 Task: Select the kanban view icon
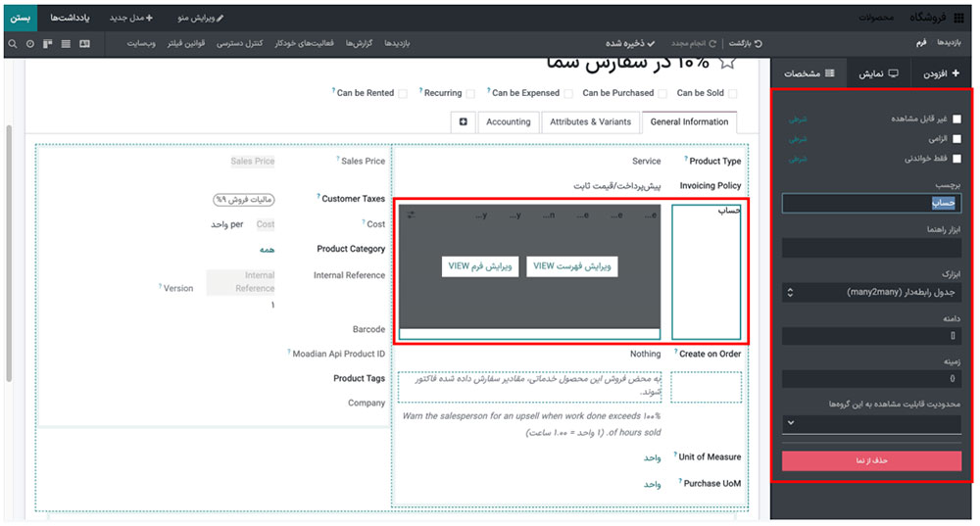(47, 44)
